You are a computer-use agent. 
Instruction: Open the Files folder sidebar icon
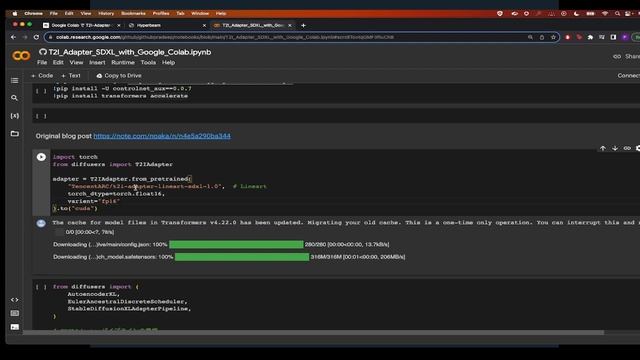click(x=15, y=133)
